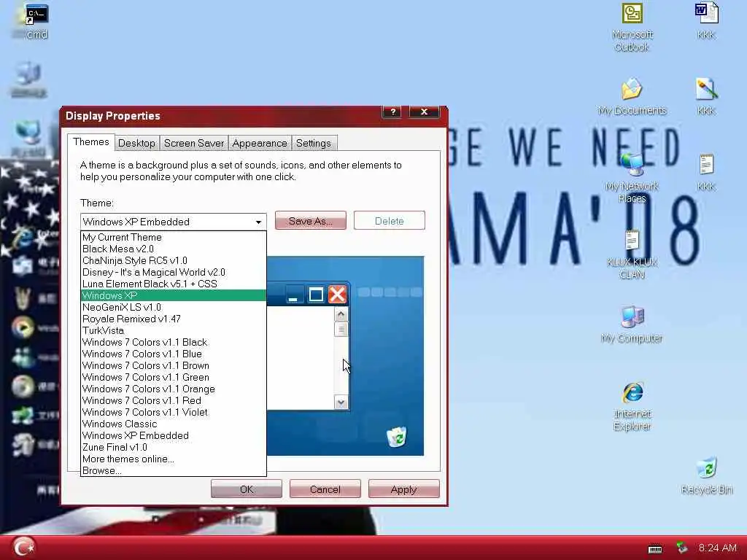The width and height of the screenshot is (747, 560).
Task: Select Windows 7 Colors v1.1 Blue
Action: click(174, 354)
